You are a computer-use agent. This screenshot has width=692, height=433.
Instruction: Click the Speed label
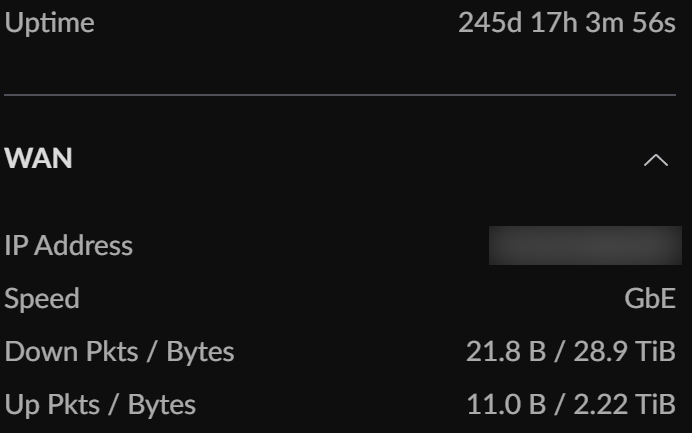[x=42, y=299]
